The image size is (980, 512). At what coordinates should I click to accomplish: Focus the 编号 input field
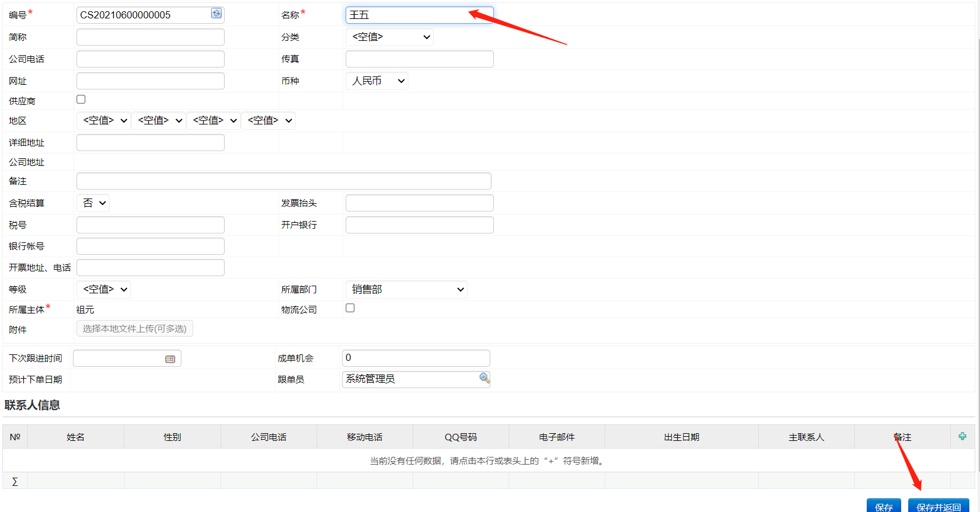(x=151, y=15)
